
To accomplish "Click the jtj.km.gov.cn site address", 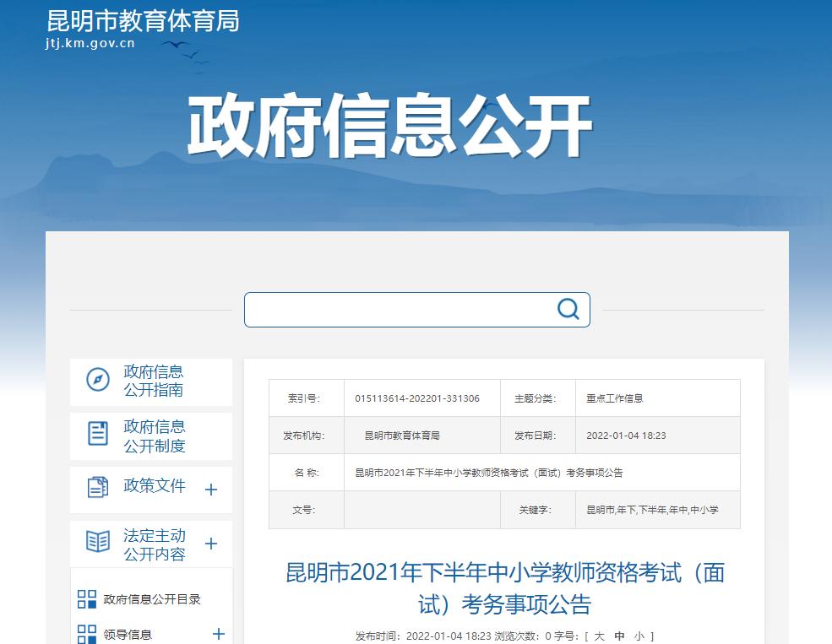I will [90, 43].
